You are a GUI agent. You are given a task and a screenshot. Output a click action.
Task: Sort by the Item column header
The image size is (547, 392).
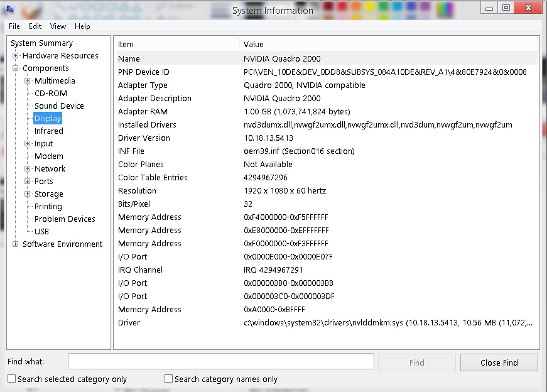coord(176,45)
